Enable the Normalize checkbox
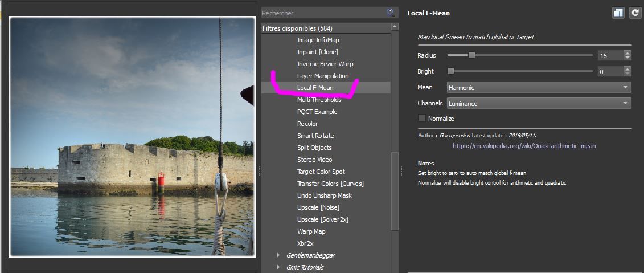Screen dimensions: 644x273 click(422, 119)
